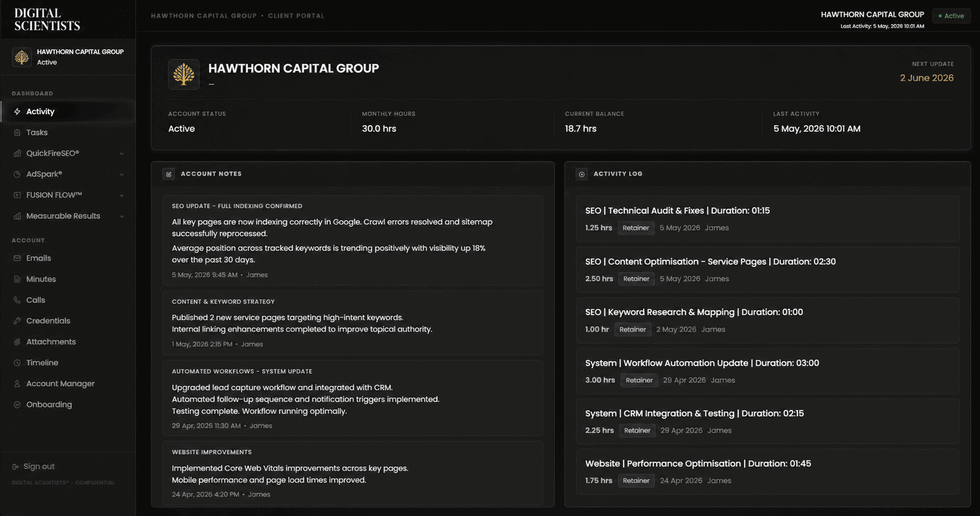Click the Minutes document icon

(17, 279)
